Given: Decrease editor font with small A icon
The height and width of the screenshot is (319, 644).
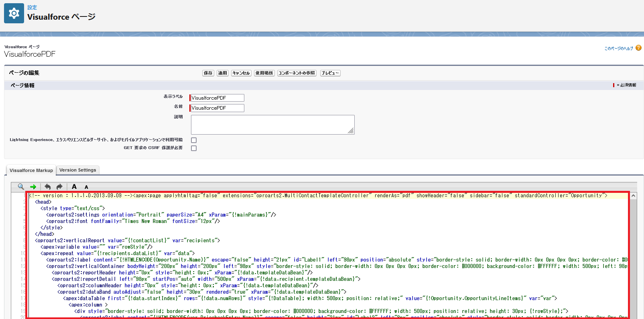Looking at the screenshot, I should tap(86, 187).
